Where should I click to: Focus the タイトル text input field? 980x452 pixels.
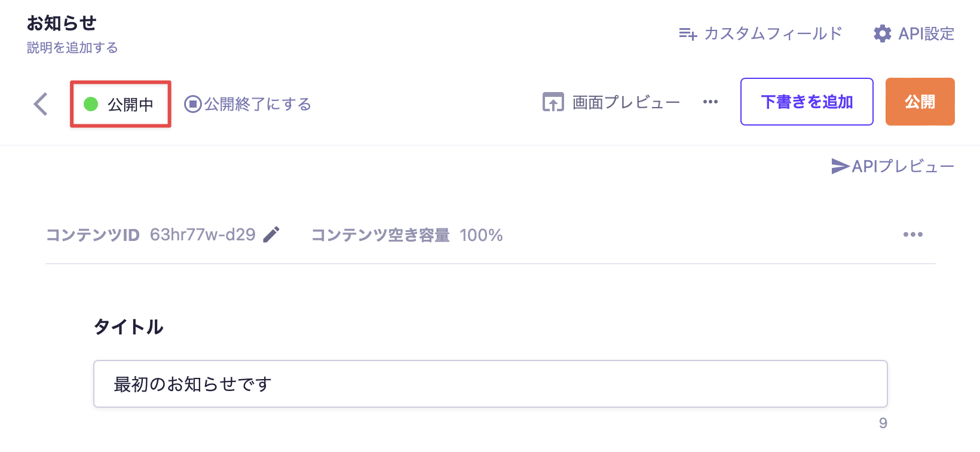pos(490,384)
